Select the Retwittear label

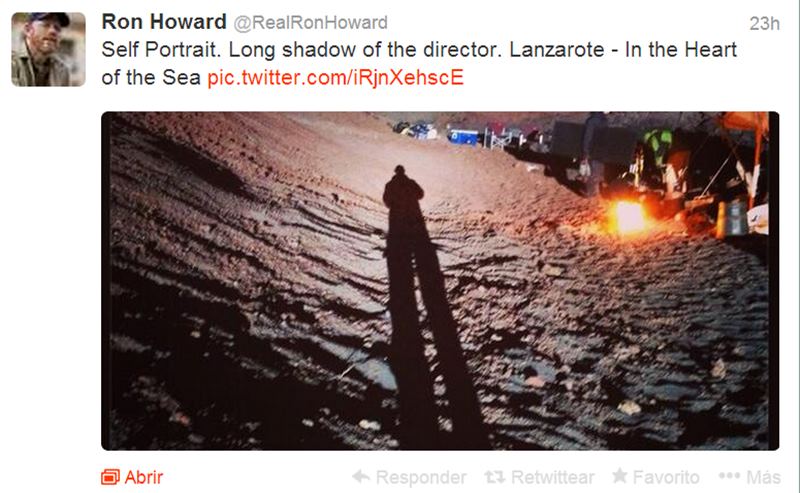tap(552, 477)
